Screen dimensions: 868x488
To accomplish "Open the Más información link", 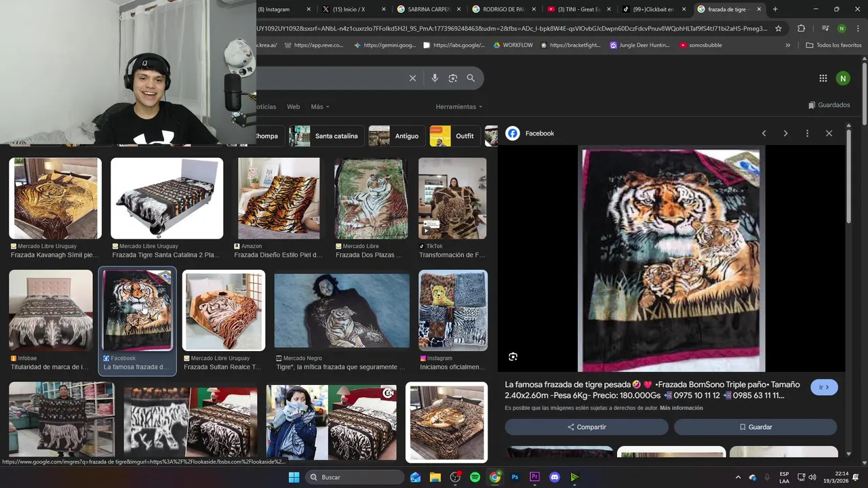I will coord(682,408).
